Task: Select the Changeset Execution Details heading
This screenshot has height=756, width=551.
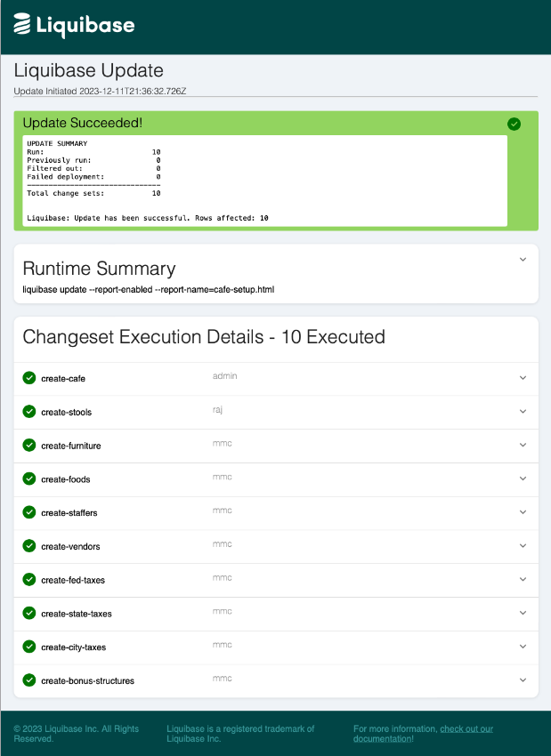Action: pos(199,337)
